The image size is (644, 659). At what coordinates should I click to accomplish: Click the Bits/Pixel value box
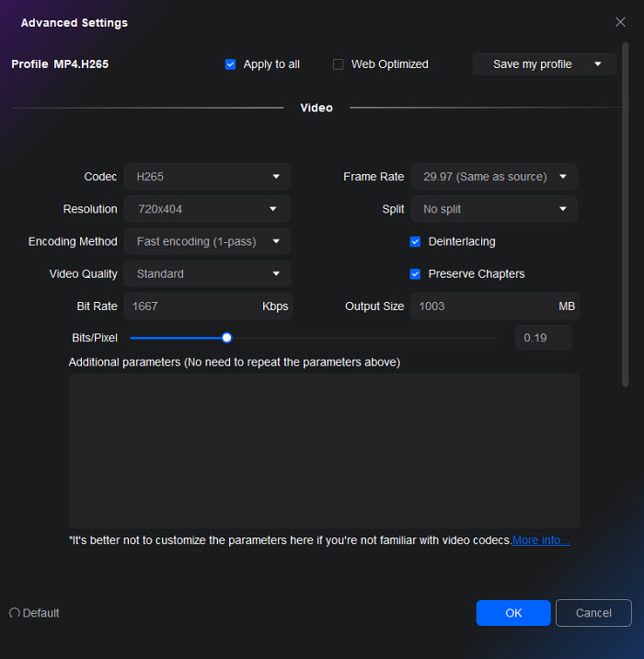pyautogui.click(x=544, y=338)
